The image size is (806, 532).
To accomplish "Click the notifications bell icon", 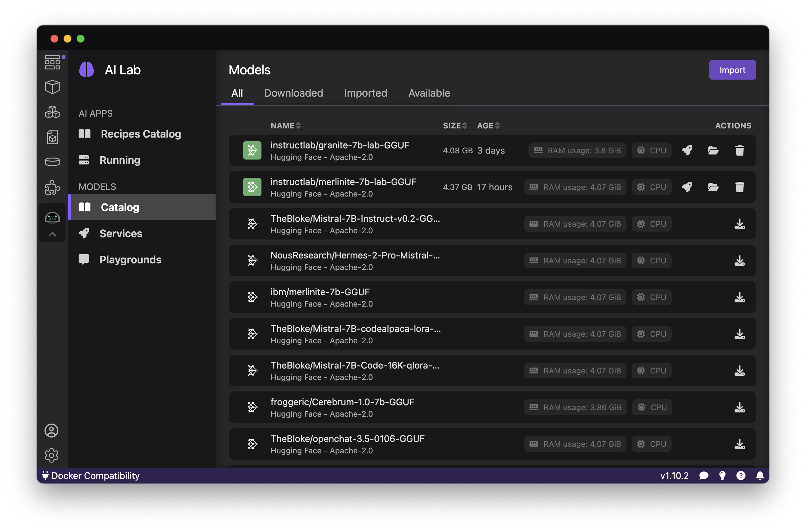I will tap(760, 476).
